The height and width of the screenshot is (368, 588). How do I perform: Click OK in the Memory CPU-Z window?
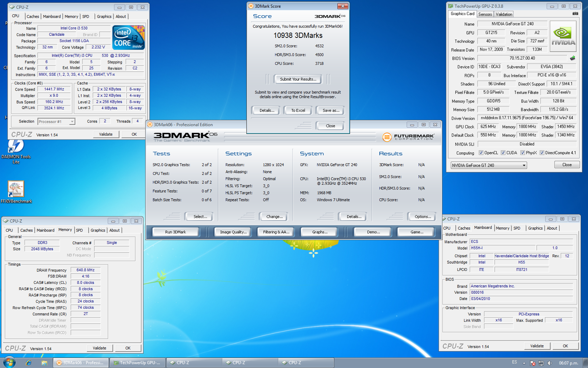[x=128, y=348]
